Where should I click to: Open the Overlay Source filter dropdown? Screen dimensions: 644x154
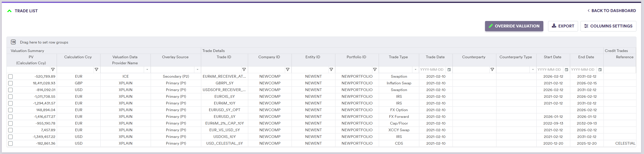click(x=197, y=70)
